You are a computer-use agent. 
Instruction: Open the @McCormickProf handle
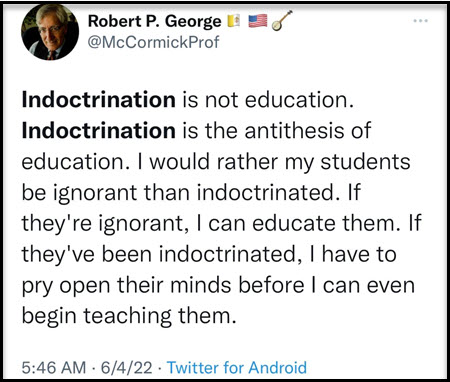click(154, 42)
